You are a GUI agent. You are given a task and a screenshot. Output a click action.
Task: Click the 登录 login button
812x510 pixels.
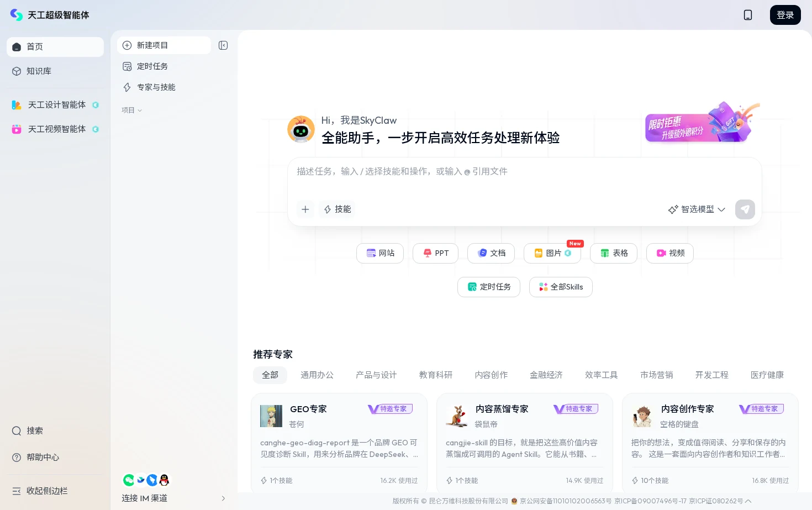pyautogui.click(x=785, y=15)
